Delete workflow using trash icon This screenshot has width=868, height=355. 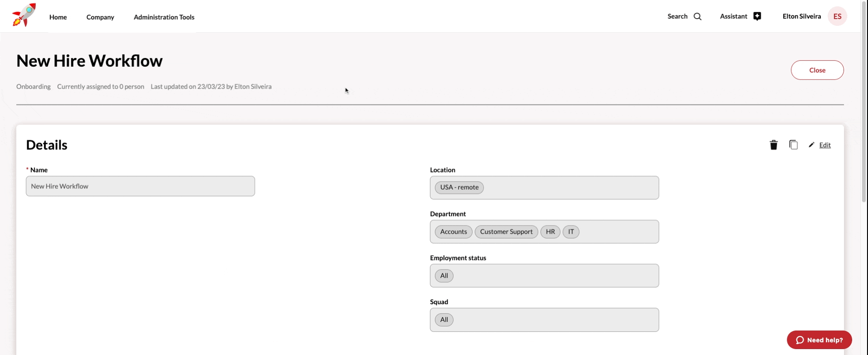[773, 145]
